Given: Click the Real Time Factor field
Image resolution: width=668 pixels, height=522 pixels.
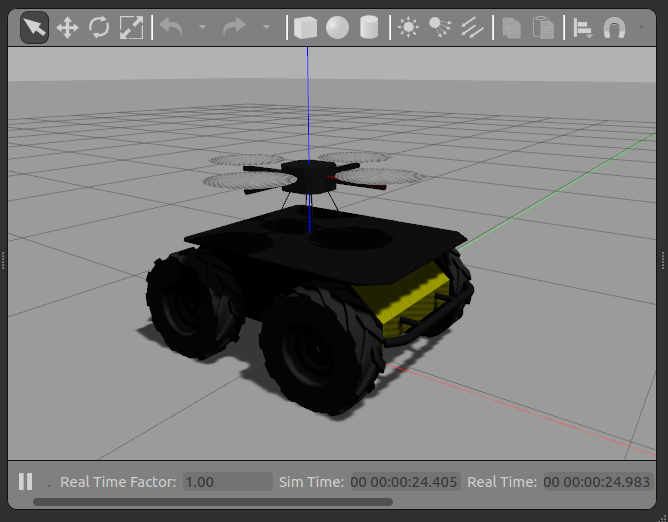Looking at the screenshot, I should (x=228, y=482).
